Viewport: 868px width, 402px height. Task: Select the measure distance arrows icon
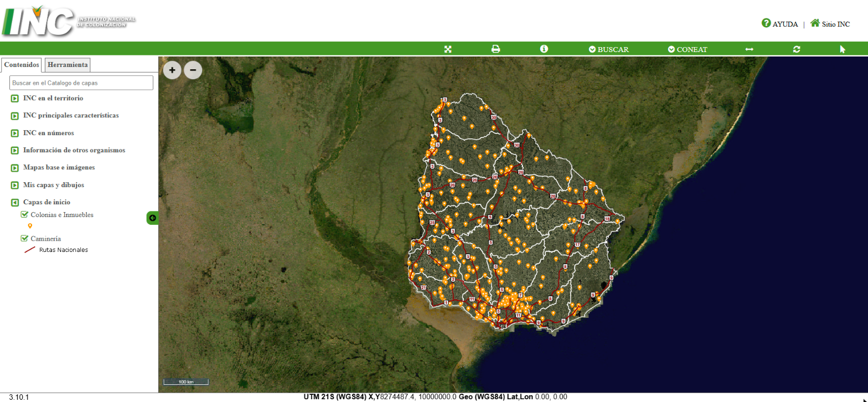749,49
